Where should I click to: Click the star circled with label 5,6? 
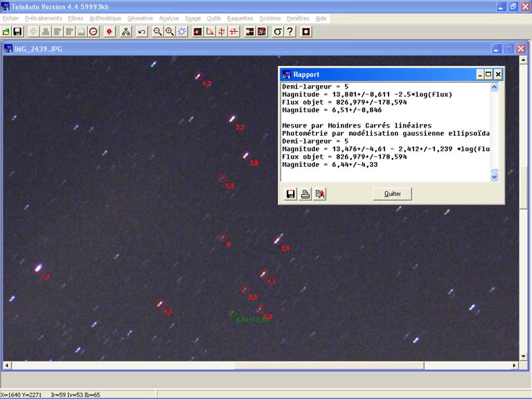(222, 178)
